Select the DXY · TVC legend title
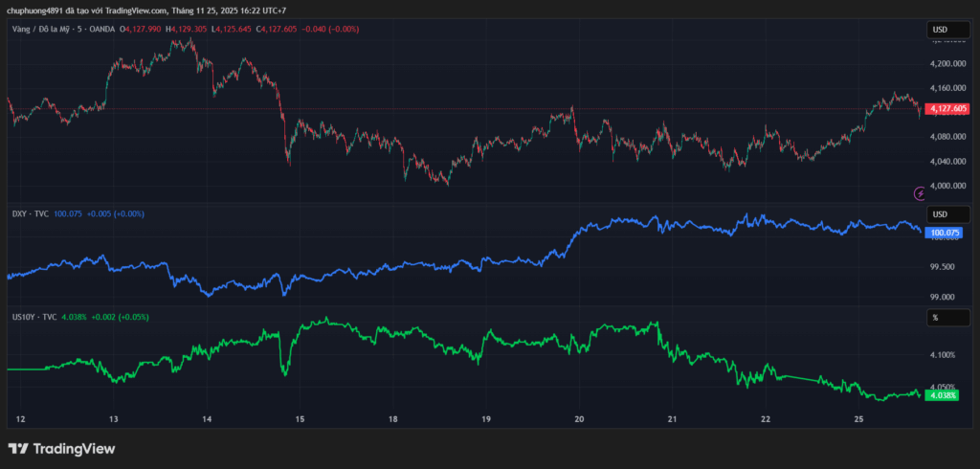Image resolution: width=980 pixels, height=469 pixels. 30,213
